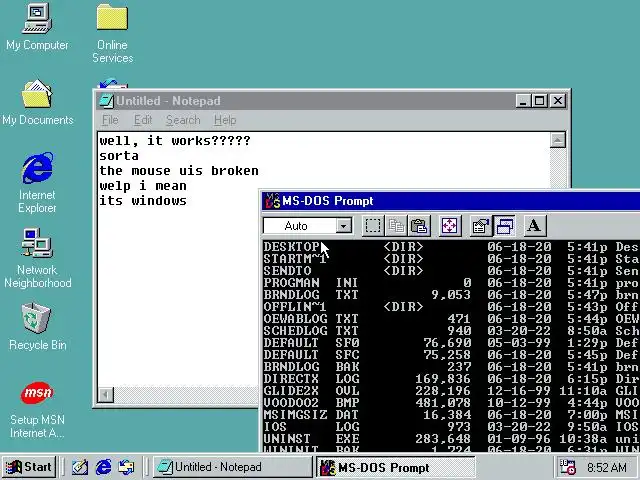Select the Setup MSN Internet Access icon
The image size is (640, 480).
click(x=37, y=410)
